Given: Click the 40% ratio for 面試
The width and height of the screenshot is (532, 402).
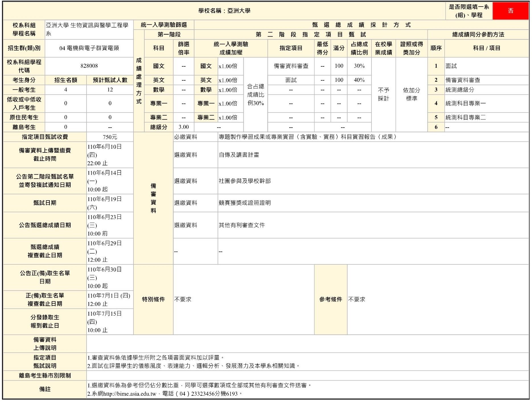Looking at the screenshot, I should (x=359, y=80).
